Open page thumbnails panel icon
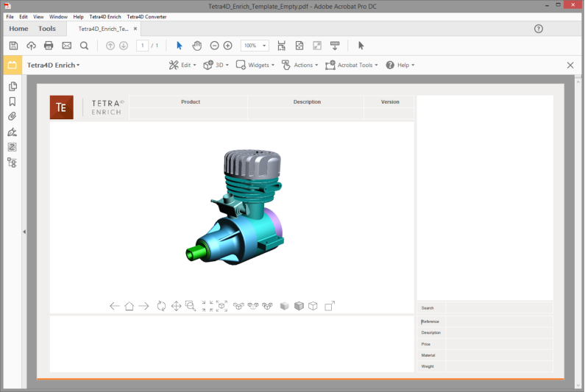Viewport: 585px width, 392px height. (x=13, y=87)
